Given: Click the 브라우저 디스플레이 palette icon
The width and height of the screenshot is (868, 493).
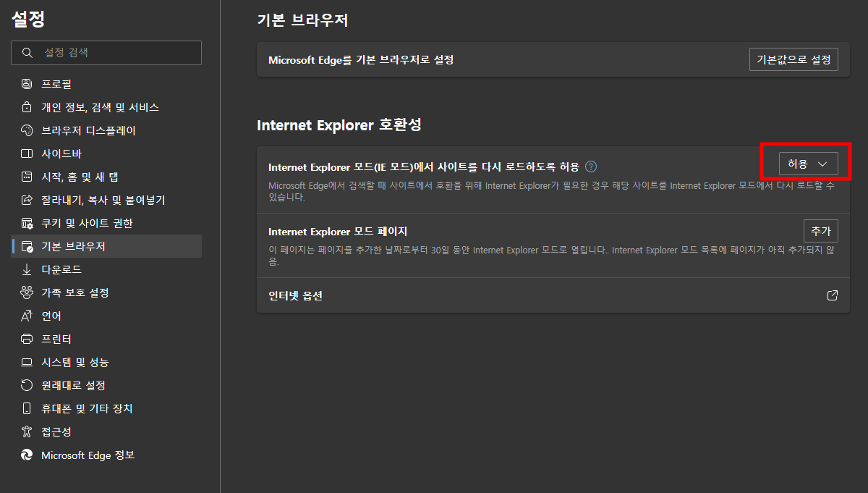Looking at the screenshot, I should point(27,130).
